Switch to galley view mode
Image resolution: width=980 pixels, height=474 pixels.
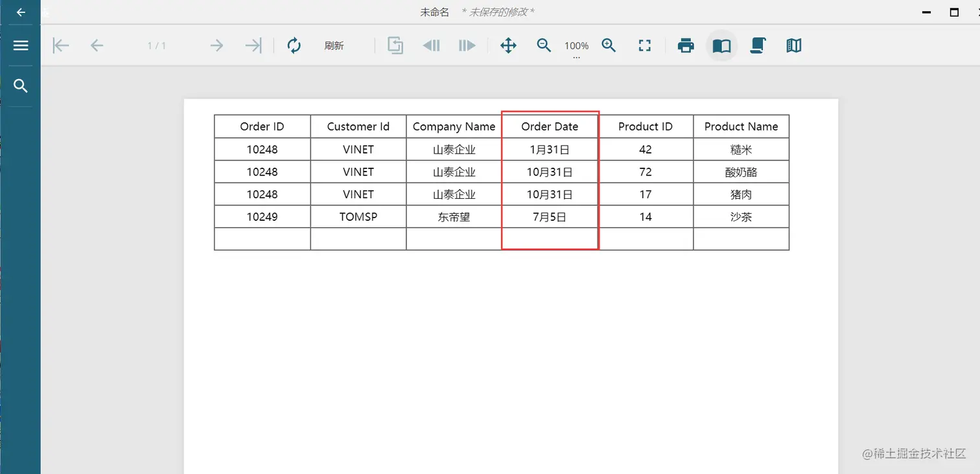click(794, 45)
